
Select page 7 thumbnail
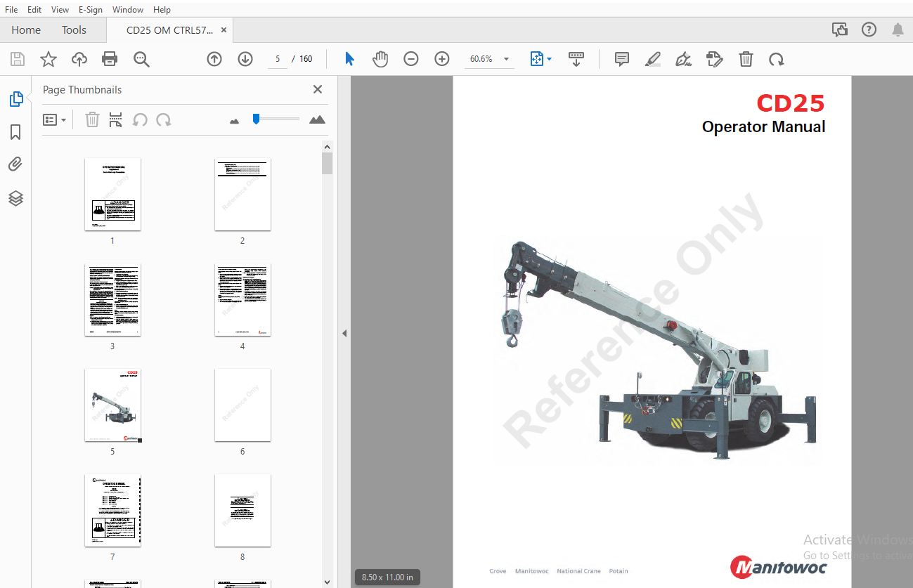(112, 511)
